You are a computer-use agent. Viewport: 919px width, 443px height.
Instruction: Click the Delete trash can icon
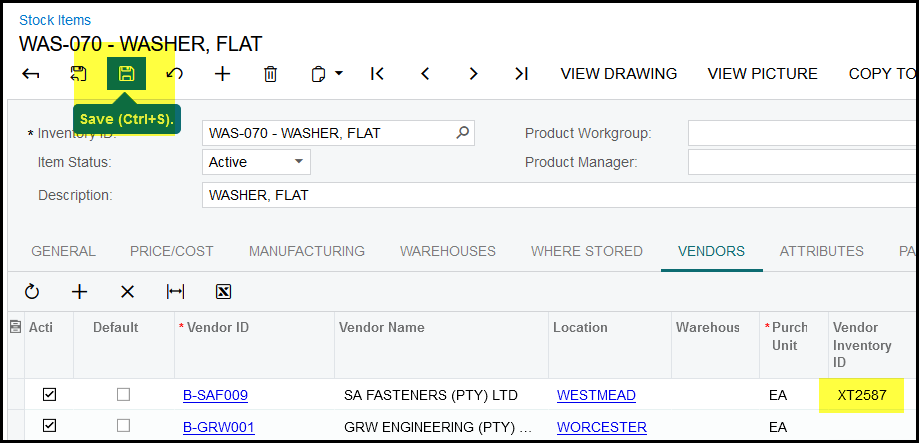(270, 73)
